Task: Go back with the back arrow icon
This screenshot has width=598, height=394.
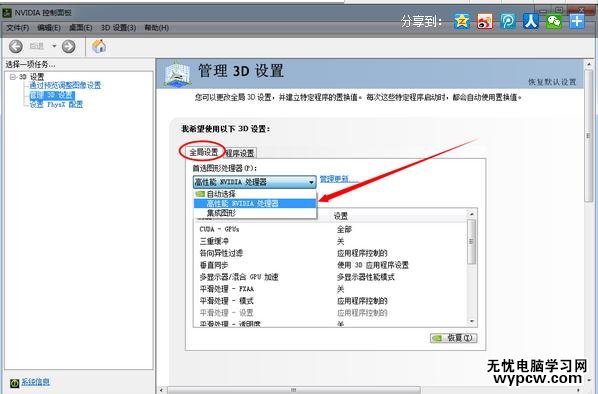Action: pos(16,47)
